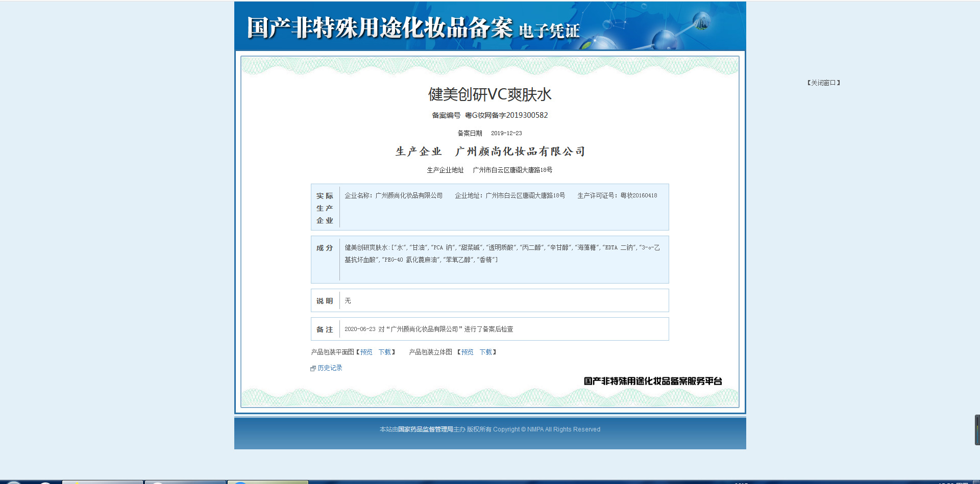Click the 国产非特殊用途化妆品备案服务平台 platform signature
980x484 pixels.
(653, 381)
